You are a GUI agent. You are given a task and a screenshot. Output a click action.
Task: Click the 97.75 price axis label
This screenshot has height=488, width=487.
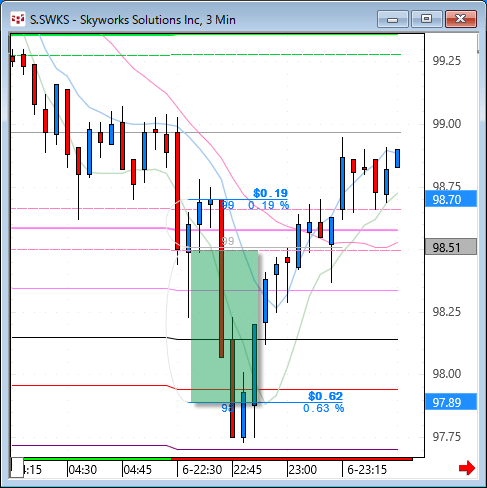click(447, 437)
